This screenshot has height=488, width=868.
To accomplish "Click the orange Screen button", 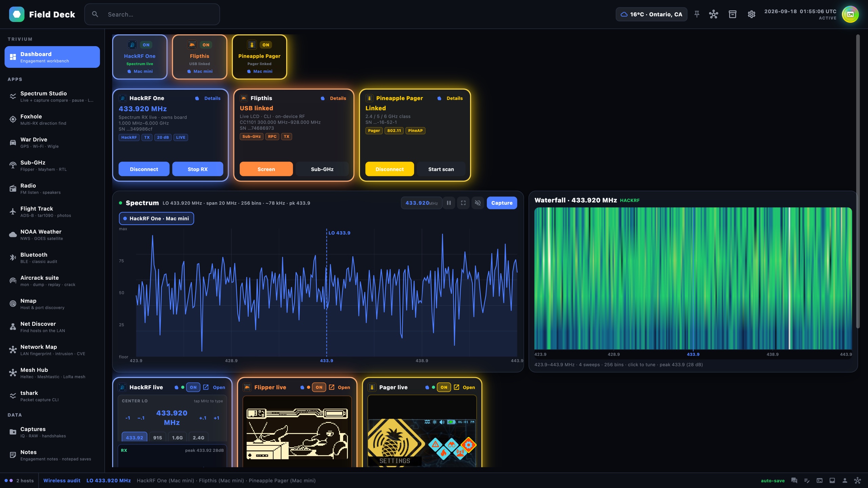I will tap(266, 169).
